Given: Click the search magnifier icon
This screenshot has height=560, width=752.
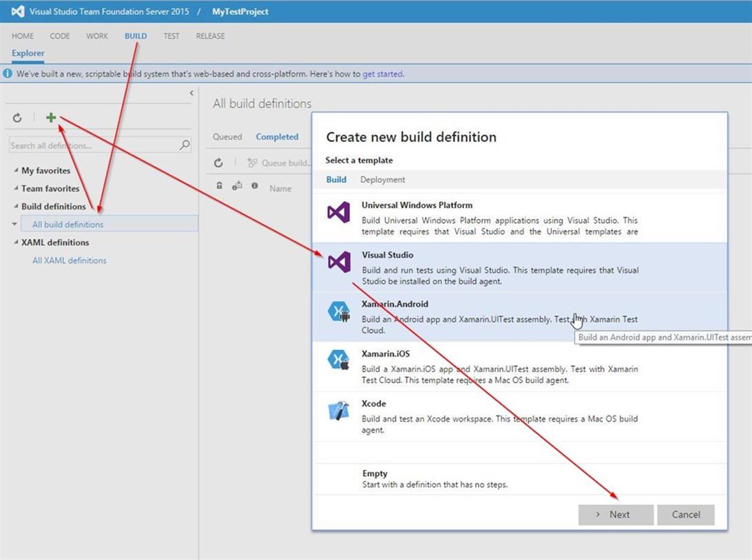Looking at the screenshot, I should click(x=185, y=145).
